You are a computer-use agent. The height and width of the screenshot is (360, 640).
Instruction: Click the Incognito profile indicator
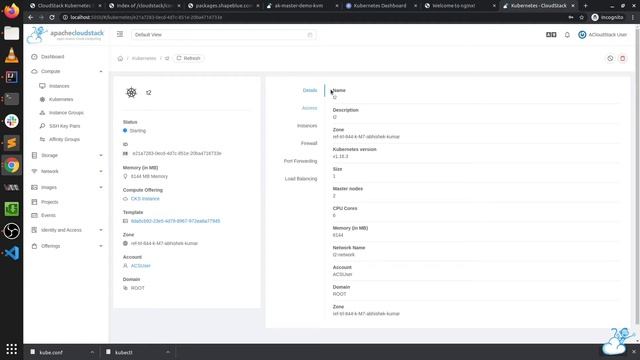pos(608,17)
